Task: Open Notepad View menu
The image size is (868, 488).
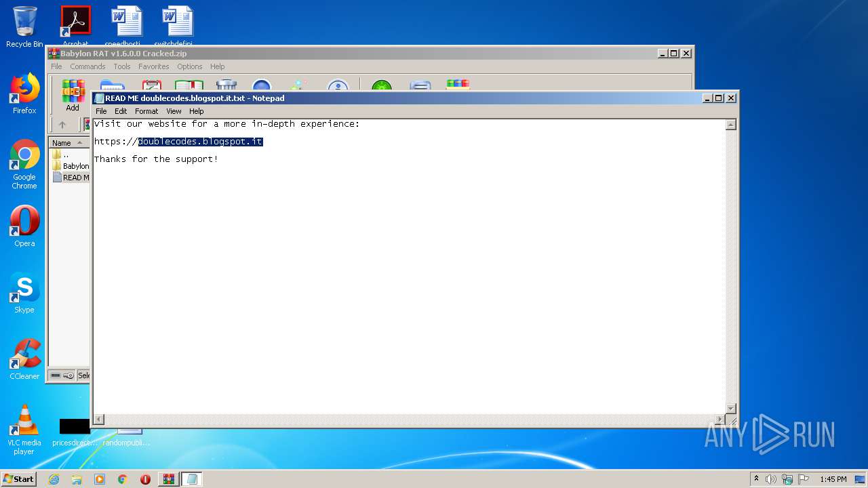Action: tap(174, 111)
